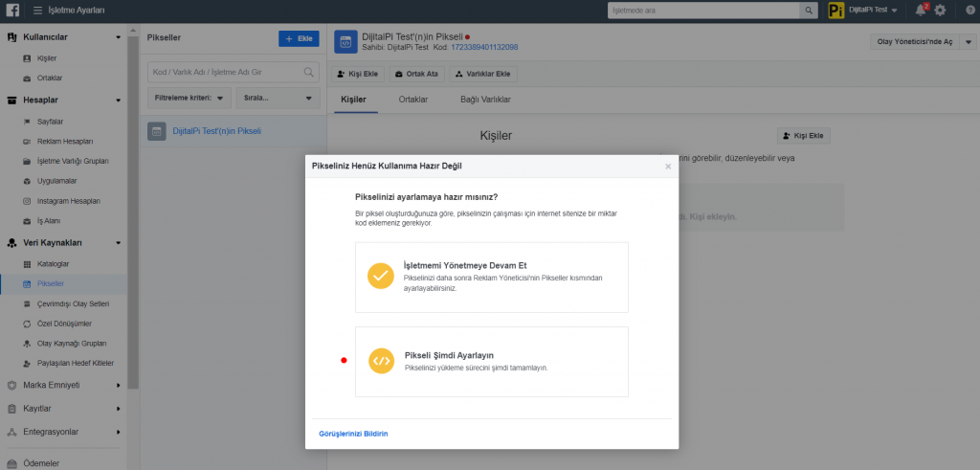Open Çevrimdışı Olay Setleri
980x470 pixels.
73,303
